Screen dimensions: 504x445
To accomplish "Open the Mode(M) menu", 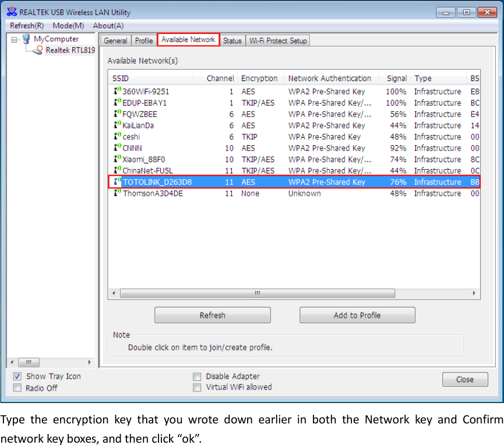I will pyautogui.click(x=69, y=26).
